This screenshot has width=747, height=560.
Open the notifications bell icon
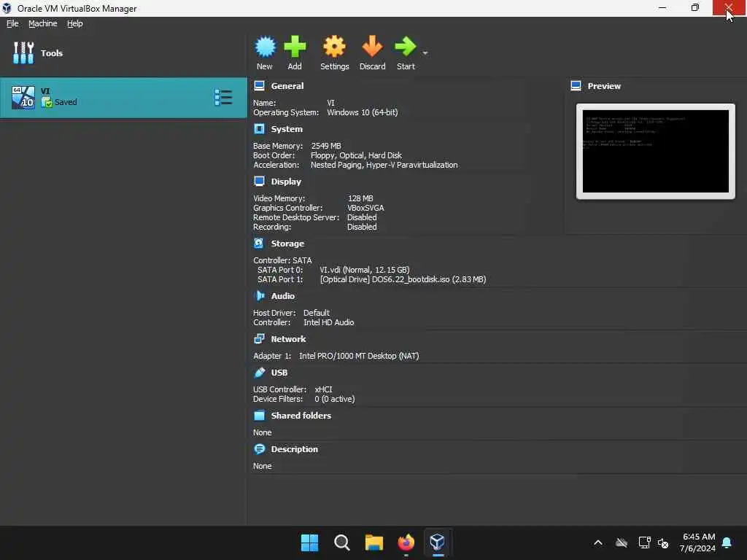point(727,542)
